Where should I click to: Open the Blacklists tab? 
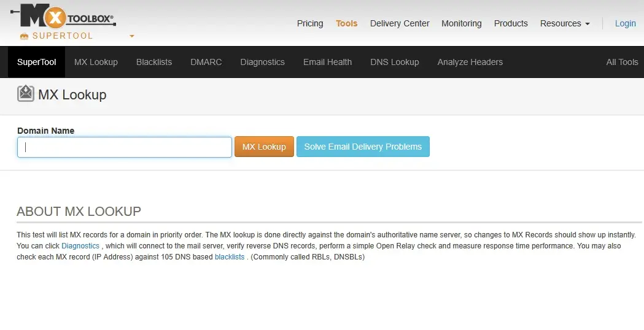click(x=154, y=62)
